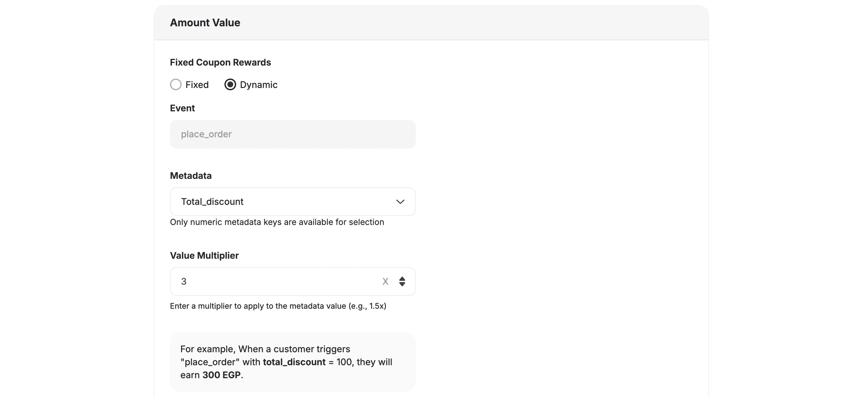Click the Amount Value section header
The height and width of the screenshot is (398, 868).
(205, 22)
